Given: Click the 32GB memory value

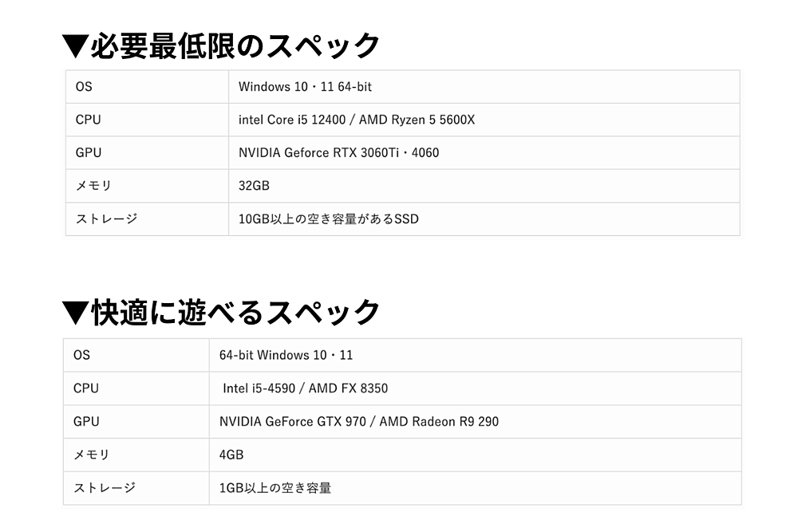Looking at the screenshot, I should tap(254, 186).
